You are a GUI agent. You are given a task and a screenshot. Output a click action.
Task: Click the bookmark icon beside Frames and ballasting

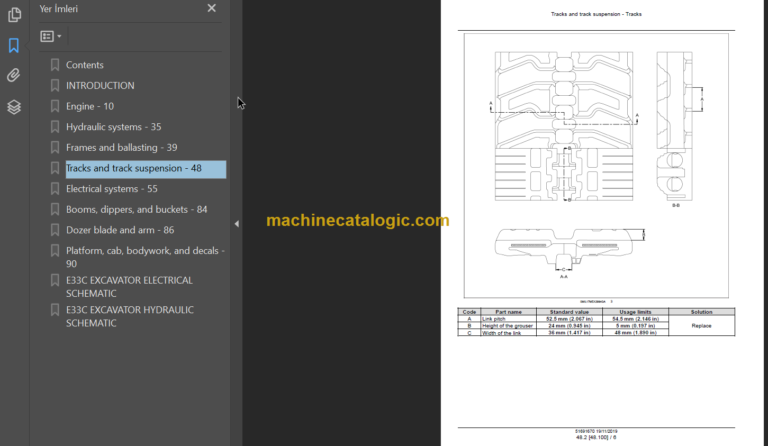pyautogui.click(x=55, y=147)
